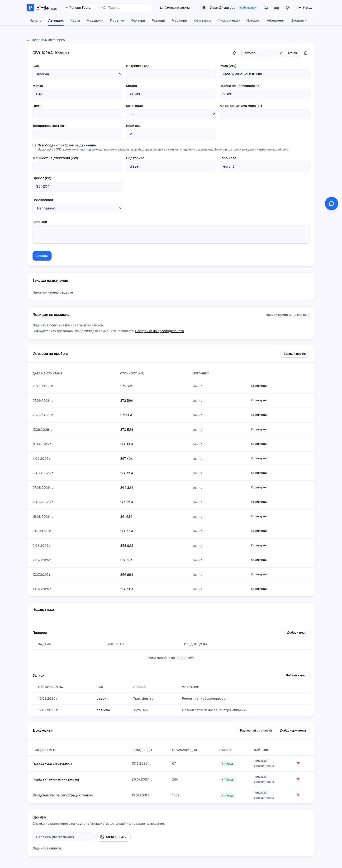342x868 pixels.
Task: Click the ИВ user avatar
Action: [x=204, y=7]
